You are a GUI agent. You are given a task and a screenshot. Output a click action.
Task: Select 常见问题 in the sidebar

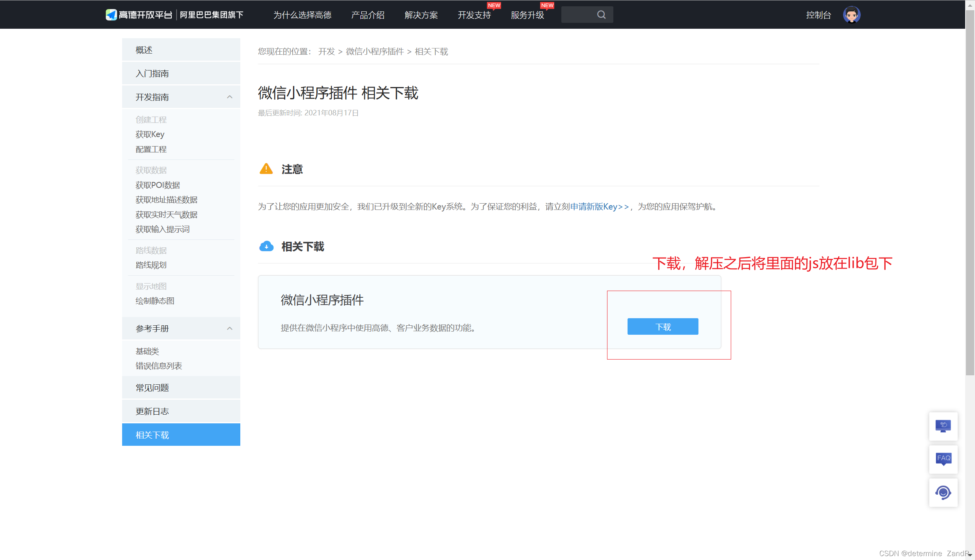pos(181,388)
